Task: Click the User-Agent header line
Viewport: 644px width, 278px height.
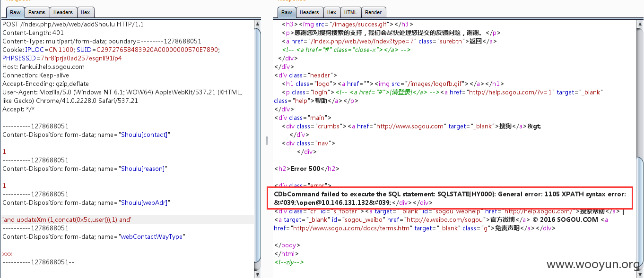Action: (x=122, y=96)
